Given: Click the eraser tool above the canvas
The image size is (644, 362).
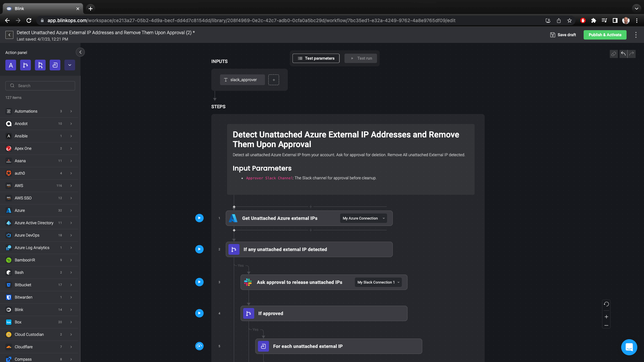Looking at the screenshot, I should pyautogui.click(x=614, y=54).
